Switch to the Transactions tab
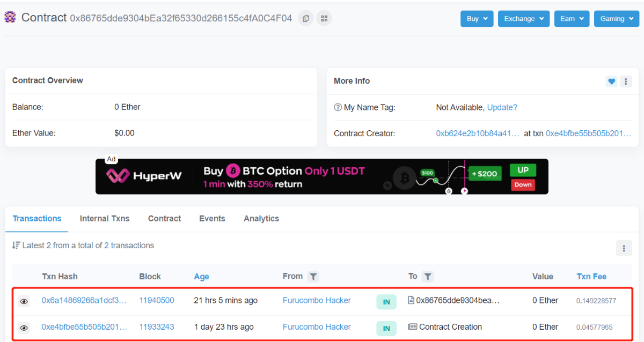Image resolution: width=644 pixels, height=342 pixels. 37,219
